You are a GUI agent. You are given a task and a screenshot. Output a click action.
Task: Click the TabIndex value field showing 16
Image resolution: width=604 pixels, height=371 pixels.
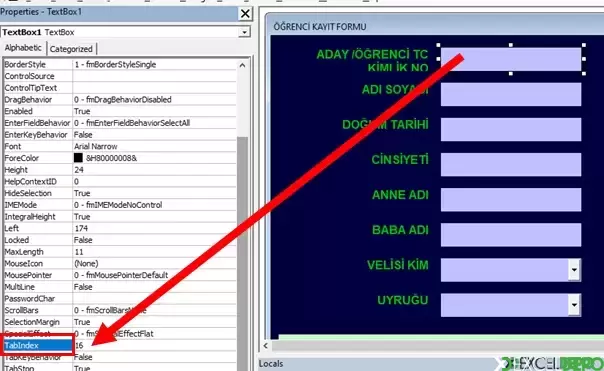click(x=154, y=345)
